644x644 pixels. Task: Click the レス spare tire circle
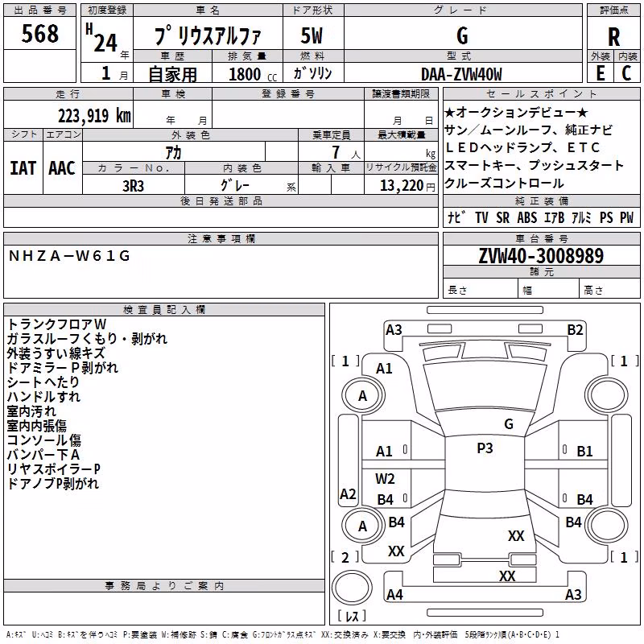[x=352, y=588]
